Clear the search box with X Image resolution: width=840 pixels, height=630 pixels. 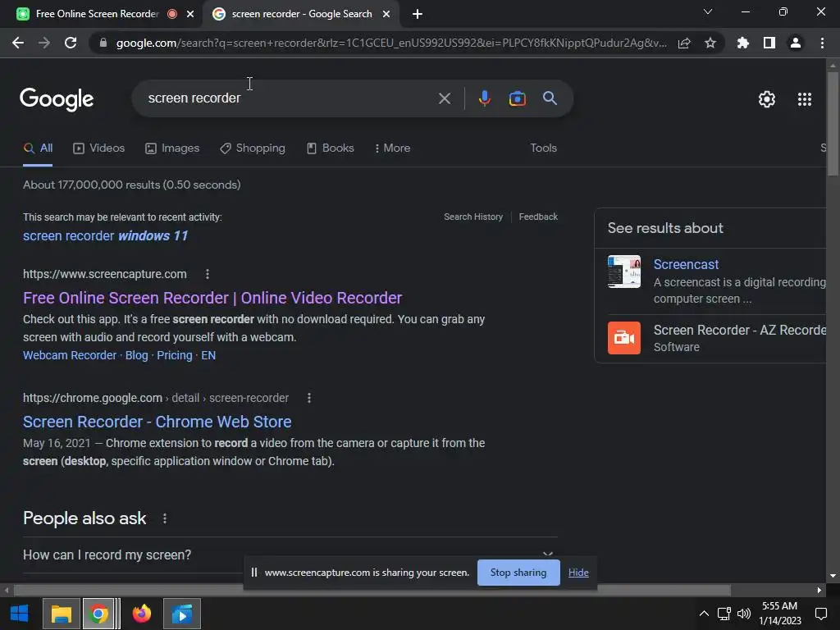click(x=444, y=98)
